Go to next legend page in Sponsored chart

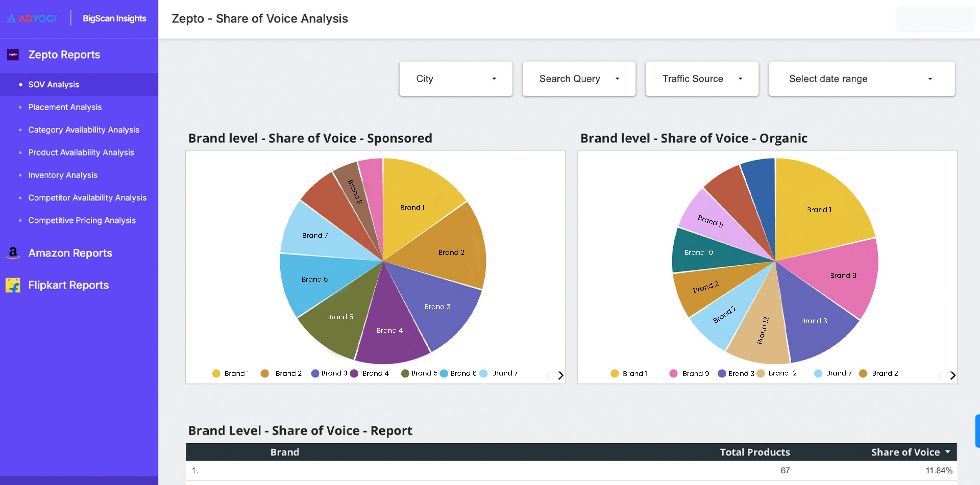tap(560, 375)
